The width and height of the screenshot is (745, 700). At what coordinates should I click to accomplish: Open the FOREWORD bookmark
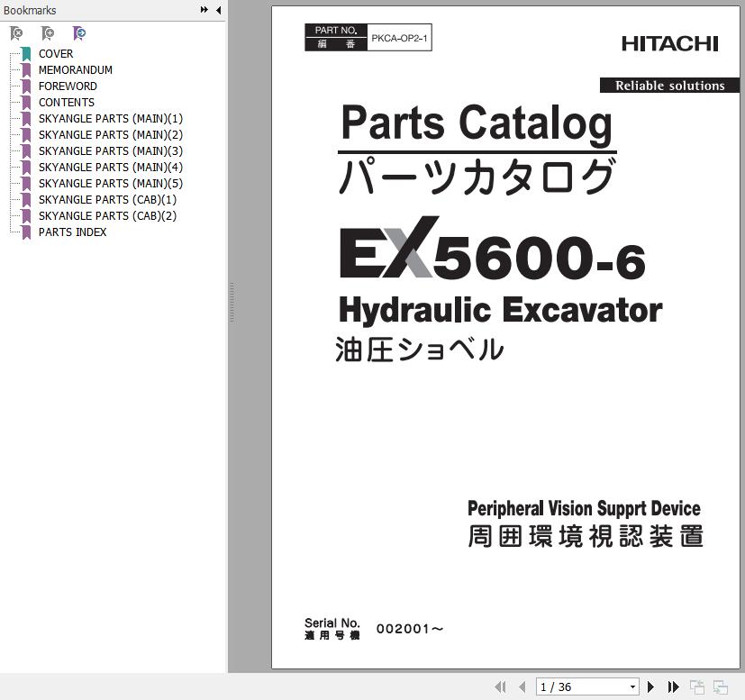tap(68, 86)
